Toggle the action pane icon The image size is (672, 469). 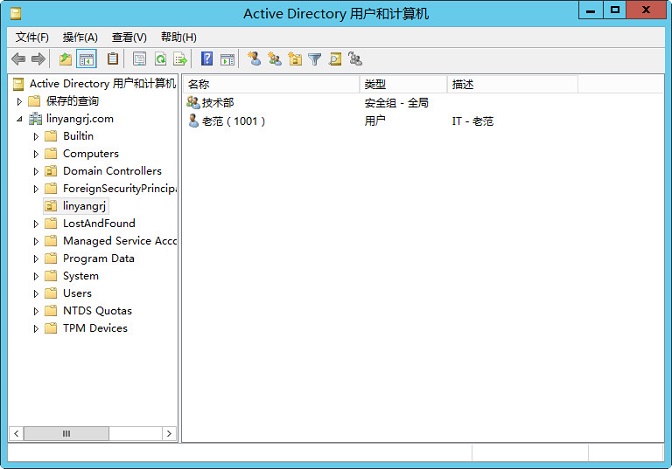(x=228, y=59)
